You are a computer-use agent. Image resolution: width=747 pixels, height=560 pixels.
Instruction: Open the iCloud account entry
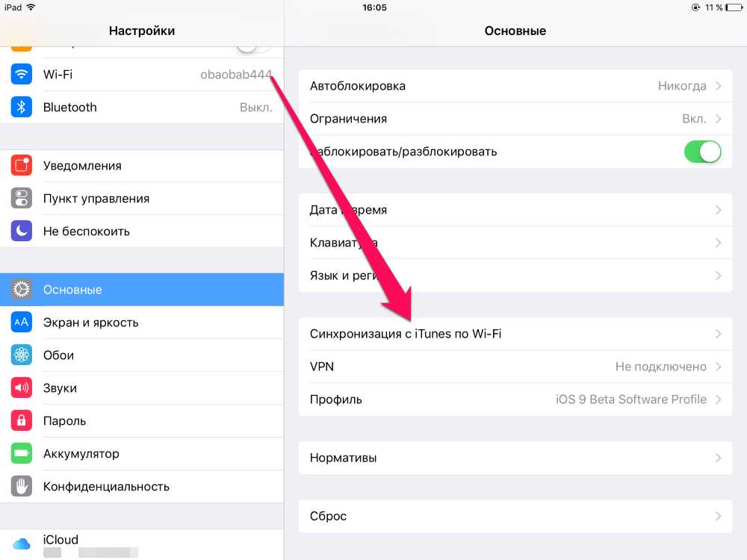142,545
